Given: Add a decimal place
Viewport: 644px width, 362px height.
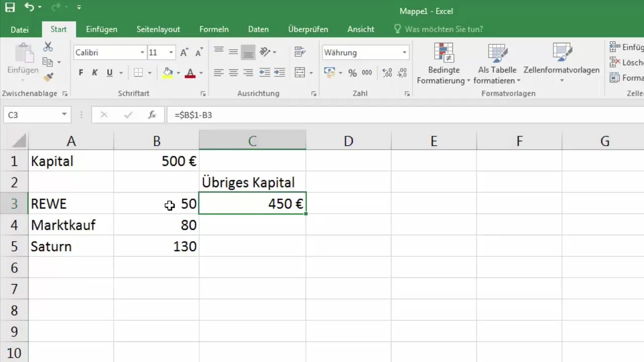Looking at the screenshot, I should (x=387, y=73).
